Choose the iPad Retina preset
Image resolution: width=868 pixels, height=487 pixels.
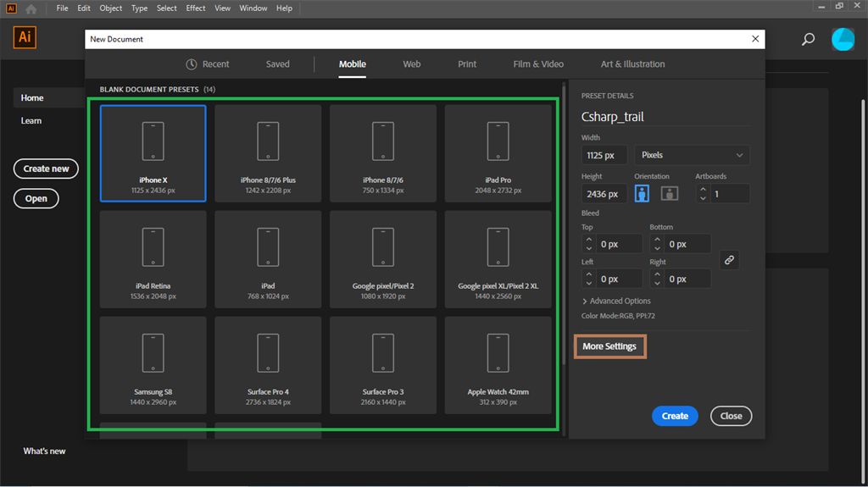coord(153,259)
